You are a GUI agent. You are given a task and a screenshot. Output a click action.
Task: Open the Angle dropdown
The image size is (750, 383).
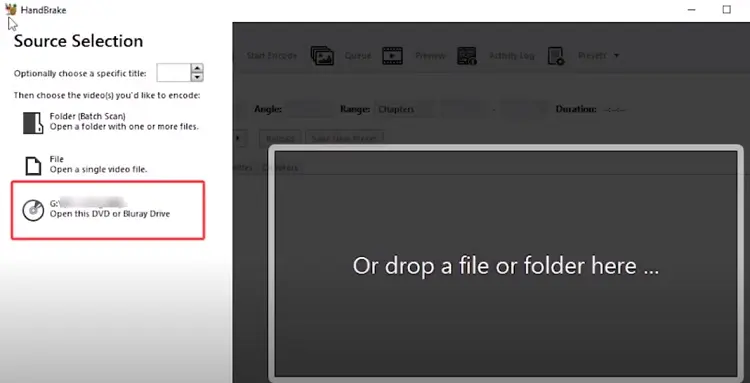coord(309,109)
